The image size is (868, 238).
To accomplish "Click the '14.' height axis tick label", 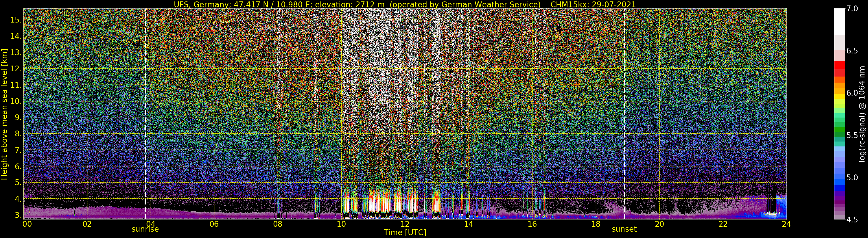I will (16, 36).
